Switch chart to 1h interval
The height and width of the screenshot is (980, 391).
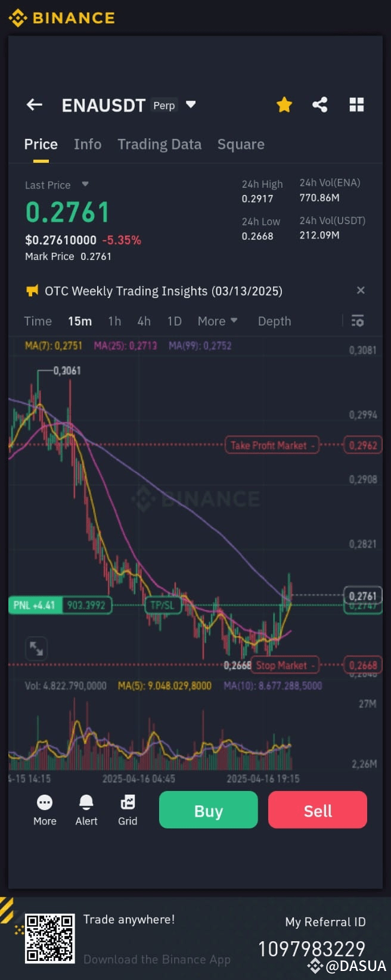tap(114, 321)
